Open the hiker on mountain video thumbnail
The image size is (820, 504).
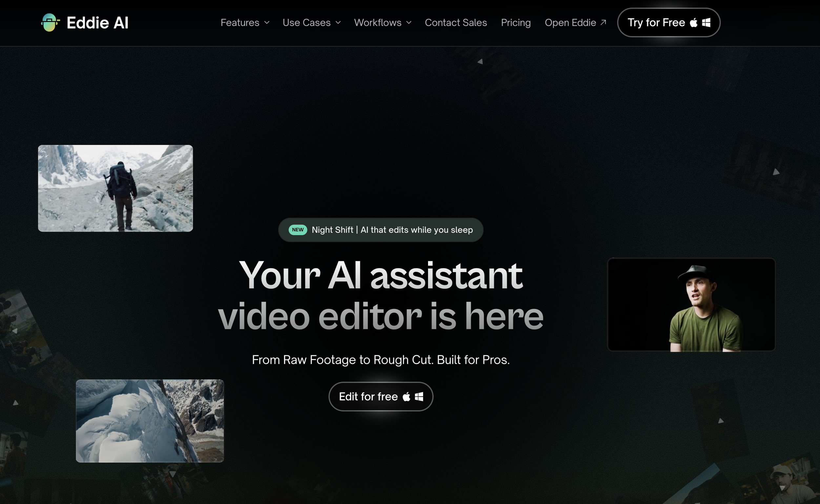115,188
